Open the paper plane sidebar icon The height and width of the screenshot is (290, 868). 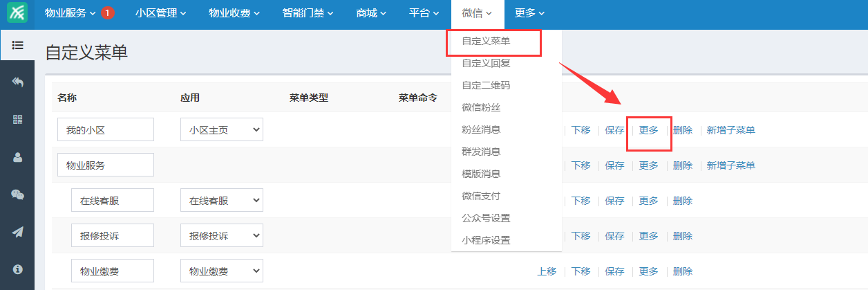point(18,232)
